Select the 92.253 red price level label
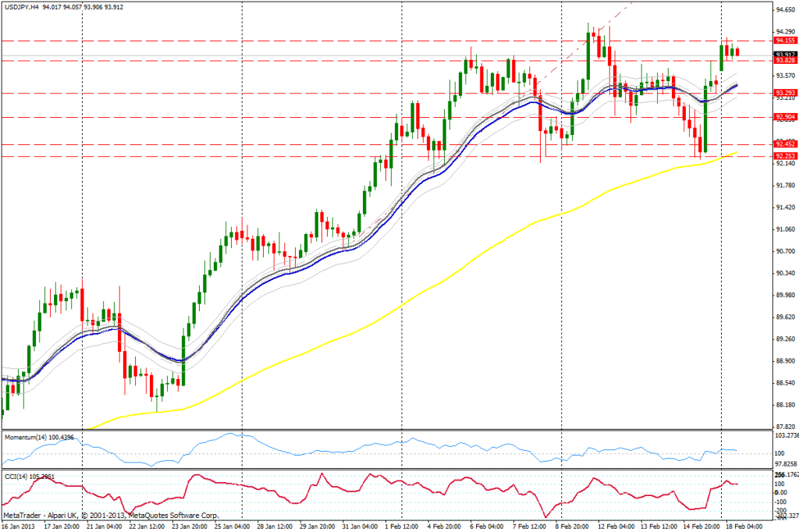The height and width of the screenshot is (532, 799). (784, 156)
